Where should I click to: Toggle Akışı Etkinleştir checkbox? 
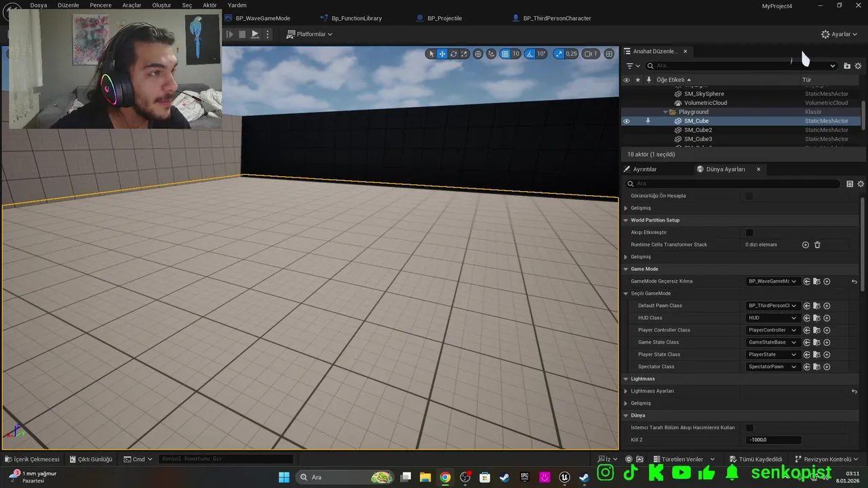point(749,232)
